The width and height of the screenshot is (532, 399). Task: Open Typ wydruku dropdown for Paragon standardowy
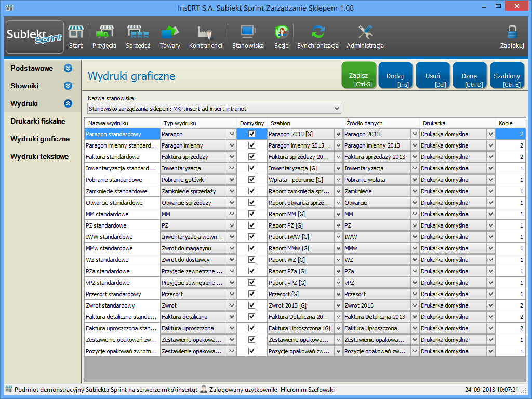(232, 134)
